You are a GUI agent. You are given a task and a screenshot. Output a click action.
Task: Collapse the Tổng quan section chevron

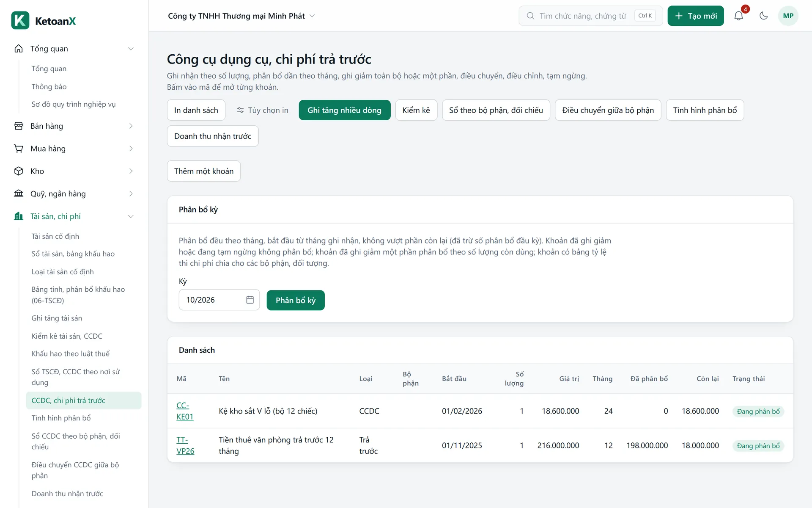click(131, 49)
